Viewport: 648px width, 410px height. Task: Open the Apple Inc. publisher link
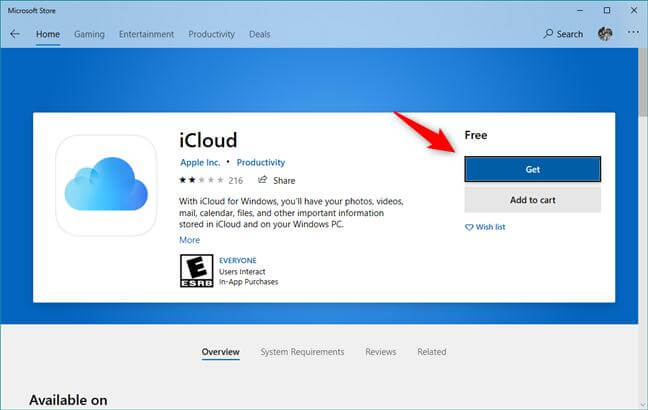click(x=200, y=162)
